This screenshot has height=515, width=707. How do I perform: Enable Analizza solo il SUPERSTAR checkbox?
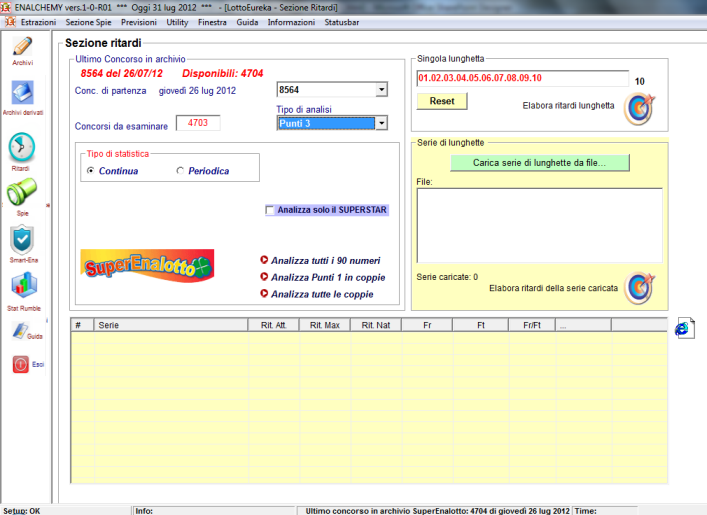(x=270, y=210)
